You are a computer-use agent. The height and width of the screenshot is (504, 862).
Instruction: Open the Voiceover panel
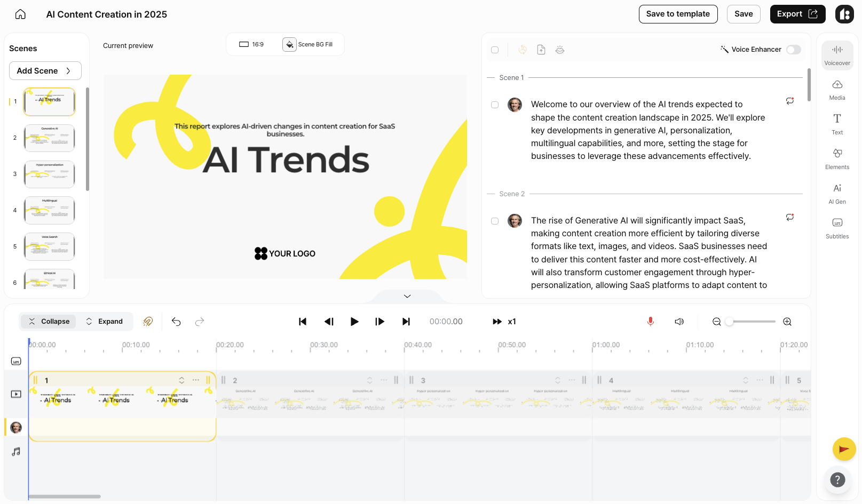tap(837, 55)
